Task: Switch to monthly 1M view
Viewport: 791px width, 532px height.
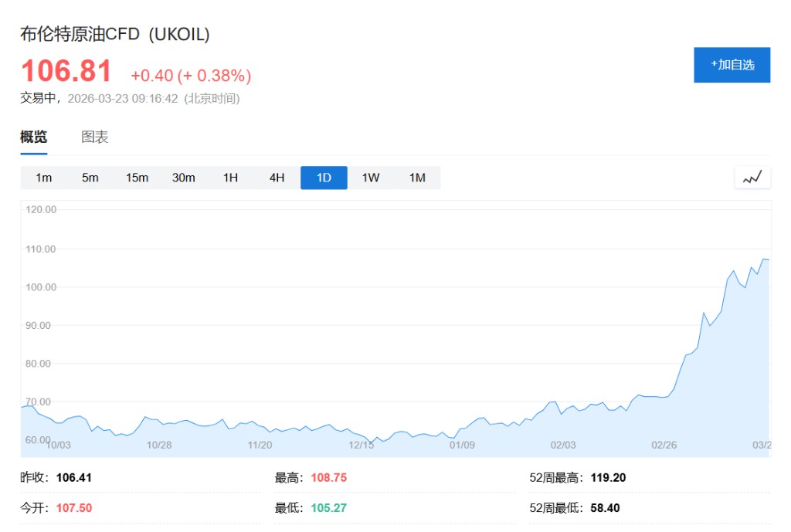Action: point(417,178)
